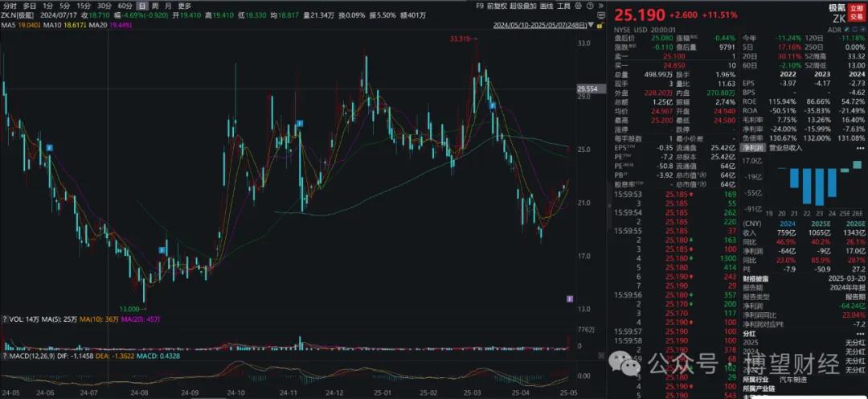Click the 29.554 price label on axis
The height and width of the screenshot is (399, 868).
point(589,89)
